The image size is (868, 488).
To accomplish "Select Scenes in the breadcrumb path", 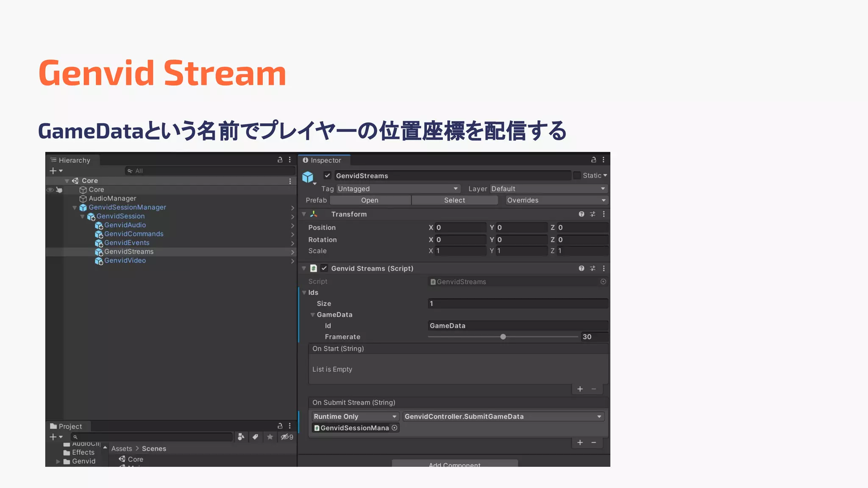I will pyautogui.click(x=154, y=449).
